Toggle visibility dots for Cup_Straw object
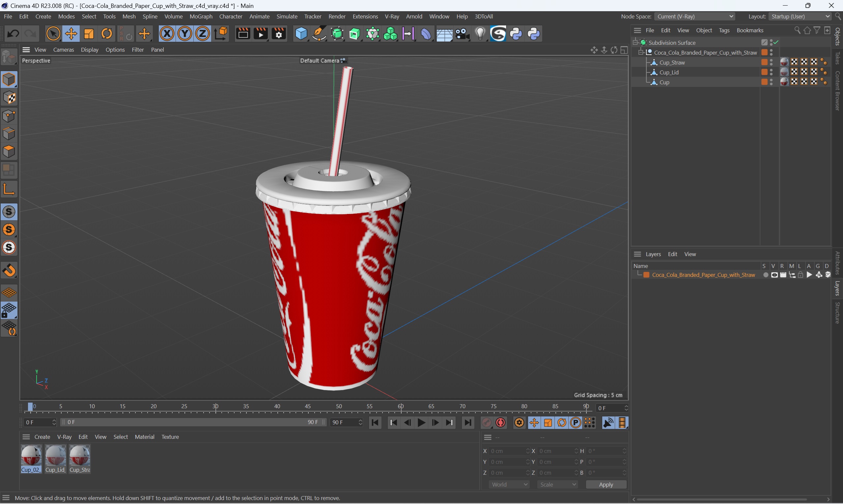The image size is (843, 504). [771, 62]
